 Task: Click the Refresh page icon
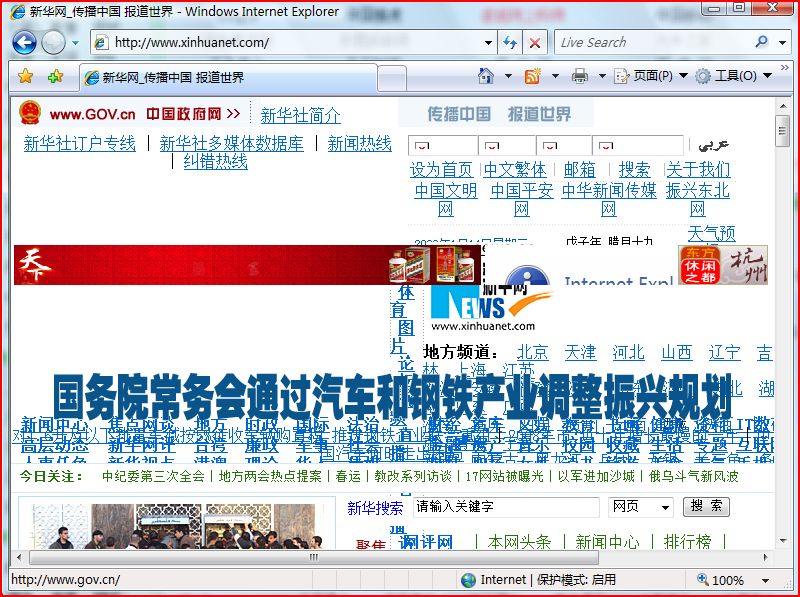coord(510,42)
